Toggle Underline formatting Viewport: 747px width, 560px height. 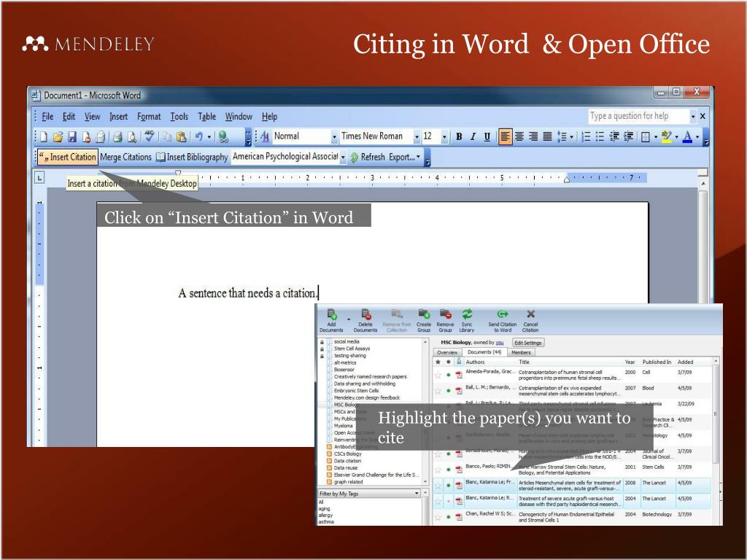[487, 136]
